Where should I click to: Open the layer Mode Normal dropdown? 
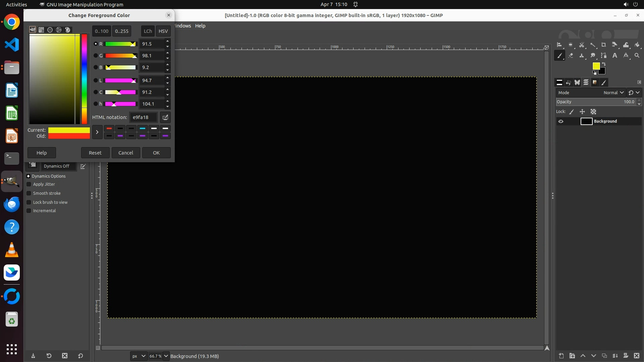click(x=613, y=93)
